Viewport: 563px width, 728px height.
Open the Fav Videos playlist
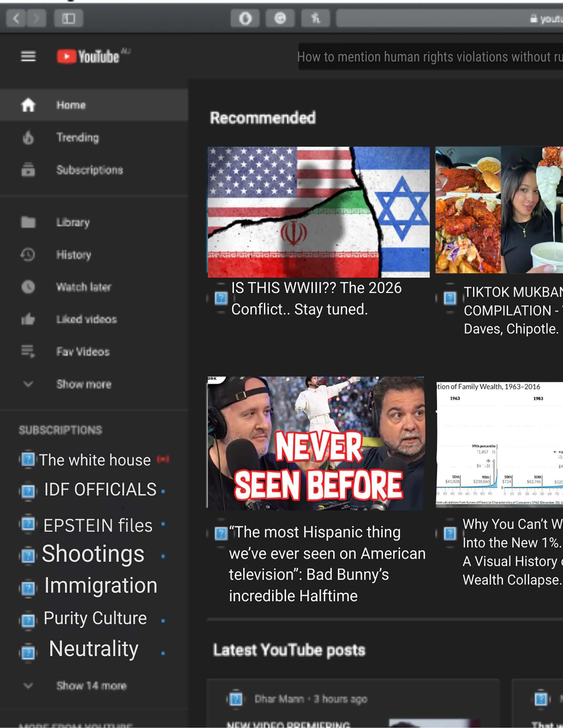(94, 352)
